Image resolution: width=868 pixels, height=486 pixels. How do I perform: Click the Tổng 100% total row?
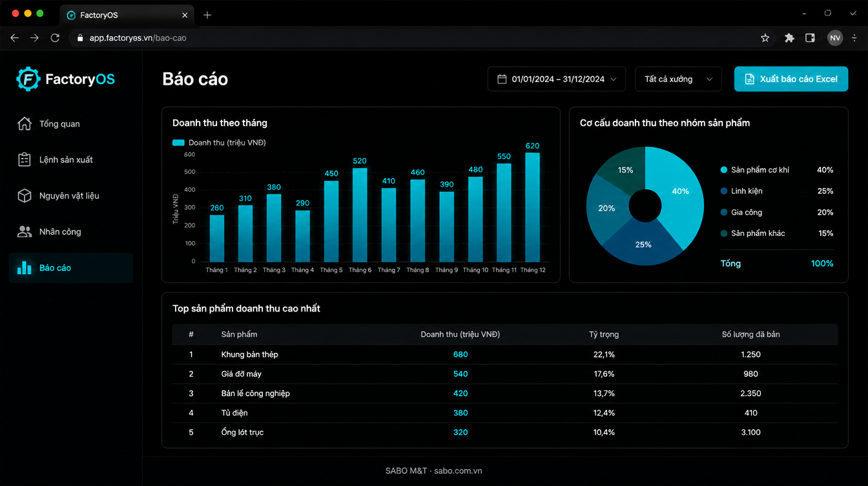777,264
